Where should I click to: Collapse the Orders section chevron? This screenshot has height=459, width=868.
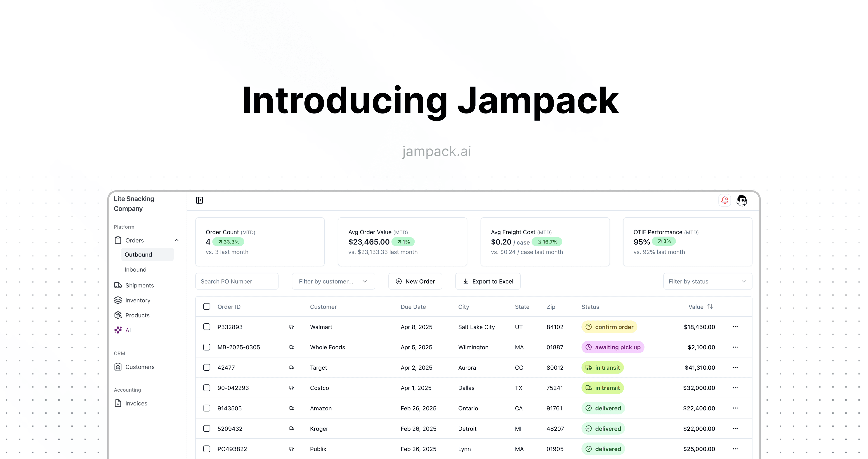177,240
